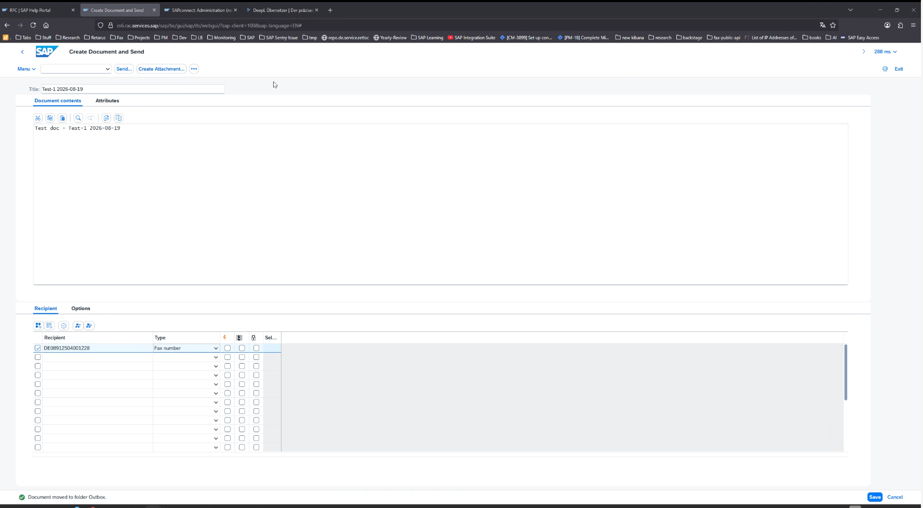Click the Select all rows icon above the recipient table
The height and width of the screenshot is (508, 923).
pyautogui.click(x=38, y=326)
